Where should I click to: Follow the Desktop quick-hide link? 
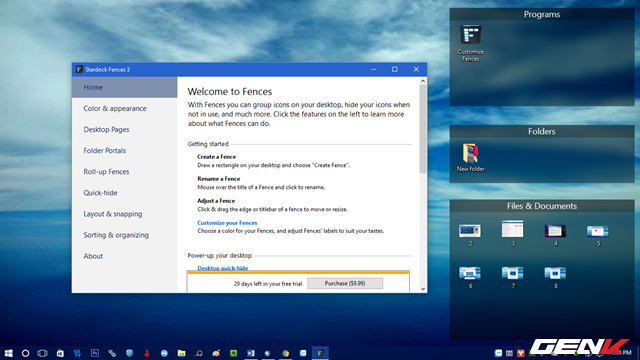pyautogui.click(x=222, y=268)
